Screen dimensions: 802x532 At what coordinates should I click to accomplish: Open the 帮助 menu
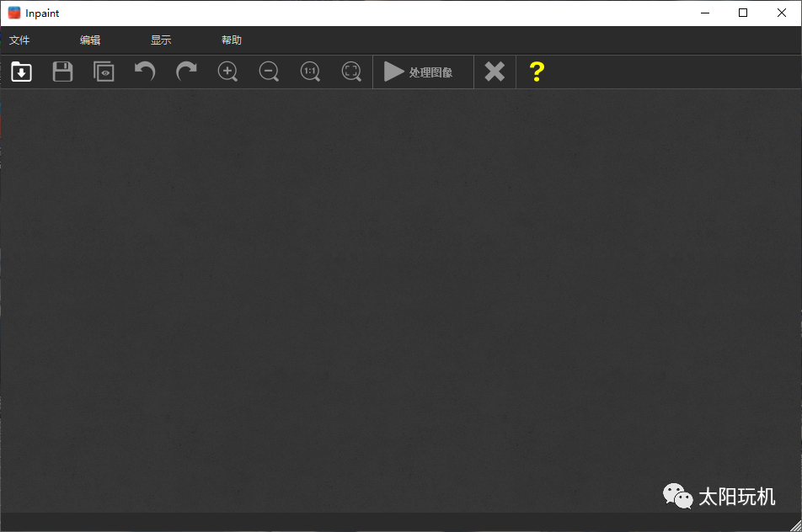(231, 40)
